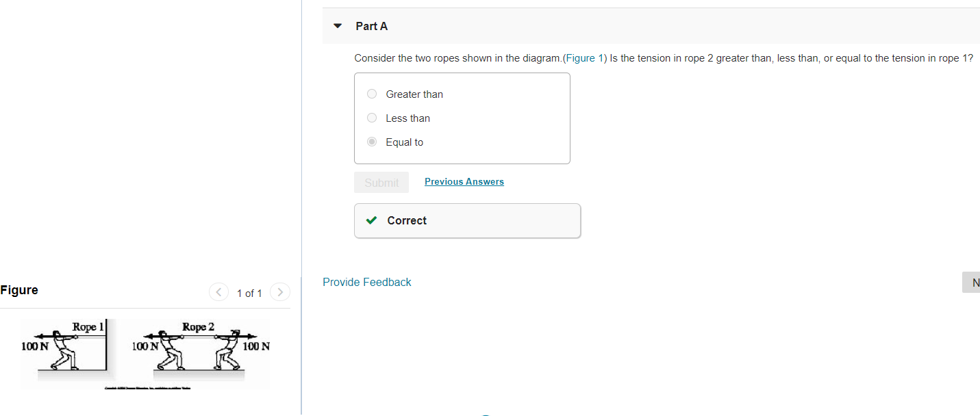The width and height of the screenshot is (980, 416).
Task: Select the Greater than option
Action: (371, 94)
